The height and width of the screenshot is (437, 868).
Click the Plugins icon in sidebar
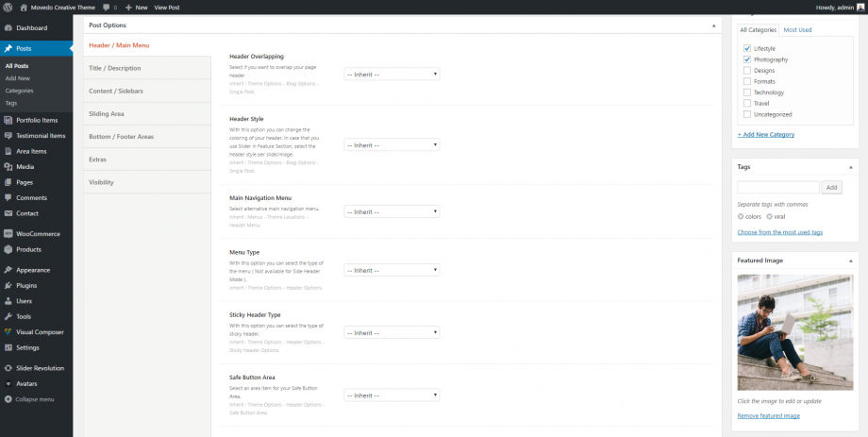(x=8, y=285)
